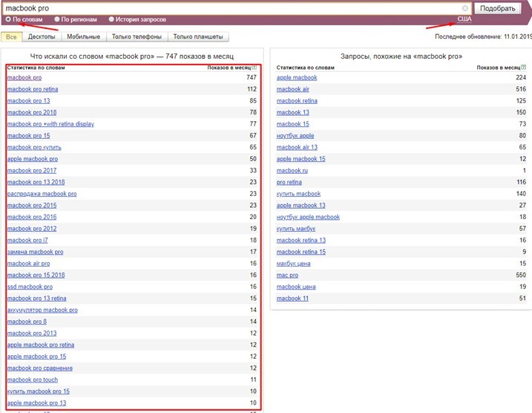Click into the 'macbook pro' search input
Image resolution: width=532 pixels, height=413 pixels.
pyautogui.click(x=223, y=8)
